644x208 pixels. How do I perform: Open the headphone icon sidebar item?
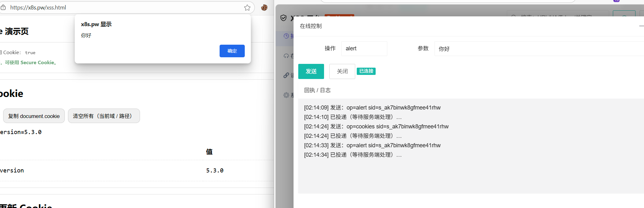(286, 56)
